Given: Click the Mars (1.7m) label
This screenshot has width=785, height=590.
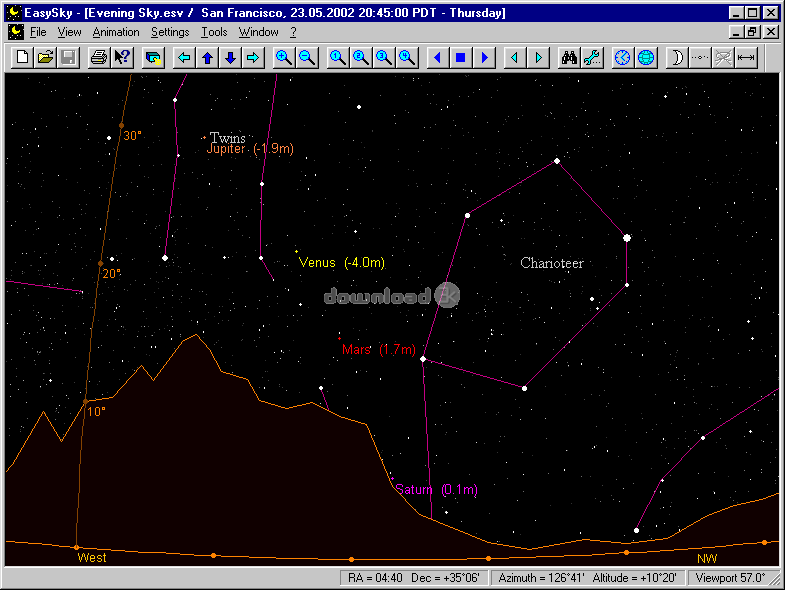Looking at the screenshot, I should [x=378, y=349].
